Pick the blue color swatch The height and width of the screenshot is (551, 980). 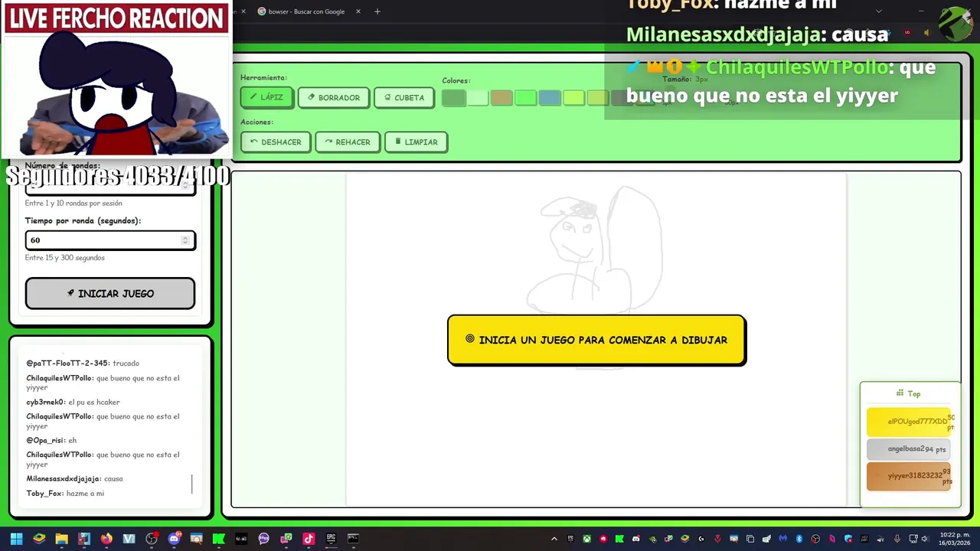(x=549, y=97)
